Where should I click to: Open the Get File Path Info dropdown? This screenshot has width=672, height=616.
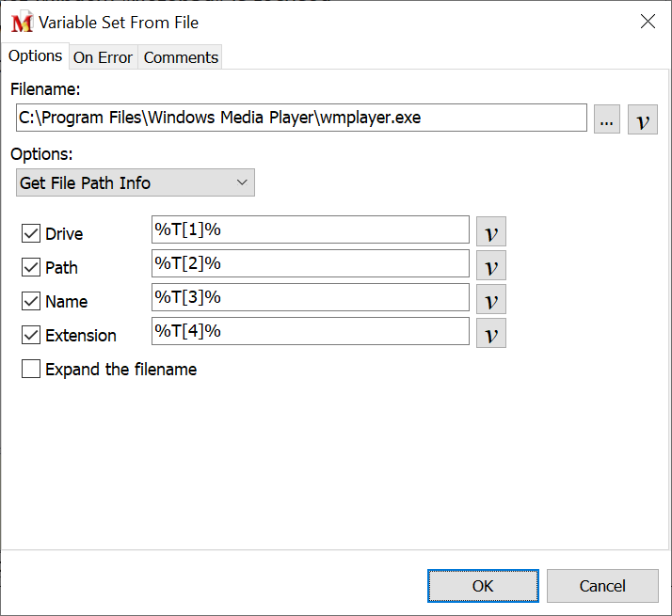tap(136, 182)
